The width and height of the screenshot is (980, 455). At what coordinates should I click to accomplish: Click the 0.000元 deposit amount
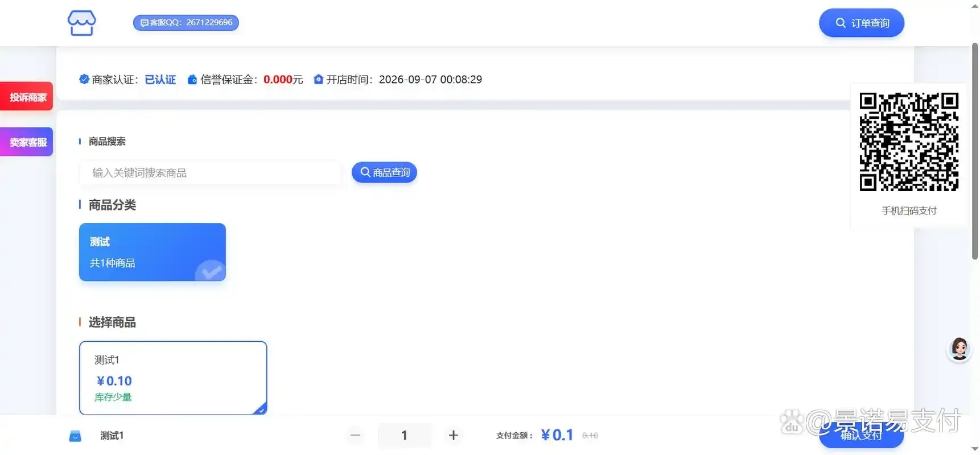283,80
